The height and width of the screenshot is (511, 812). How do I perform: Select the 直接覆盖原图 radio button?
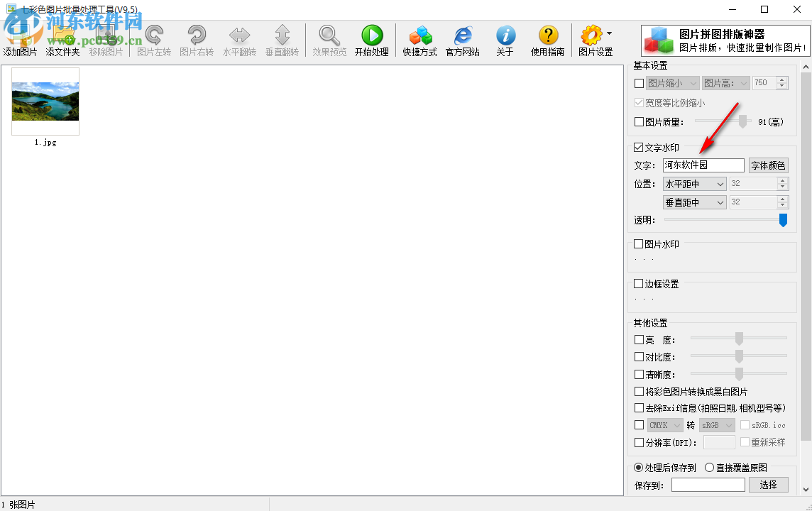710,468
